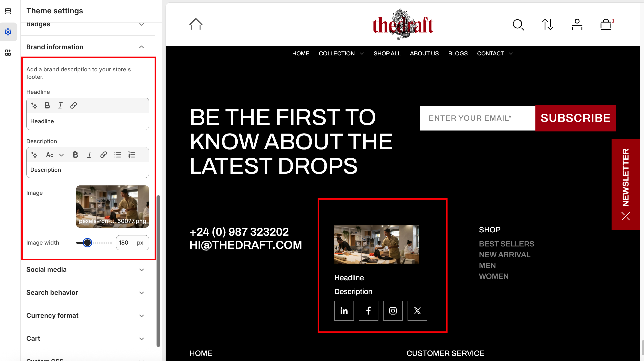Image resolution: width=644 pixels, height=361 pixels.
Task: Expand the Cart section
Action: click(x=141, y=339)
